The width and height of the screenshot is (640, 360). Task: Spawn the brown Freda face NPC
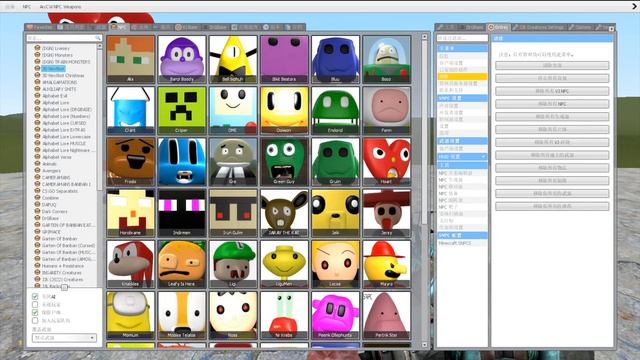point(131,162)
